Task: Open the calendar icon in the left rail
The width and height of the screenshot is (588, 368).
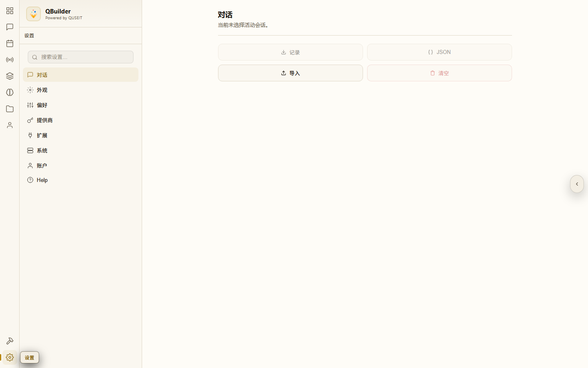Action: tap(10, 43)
